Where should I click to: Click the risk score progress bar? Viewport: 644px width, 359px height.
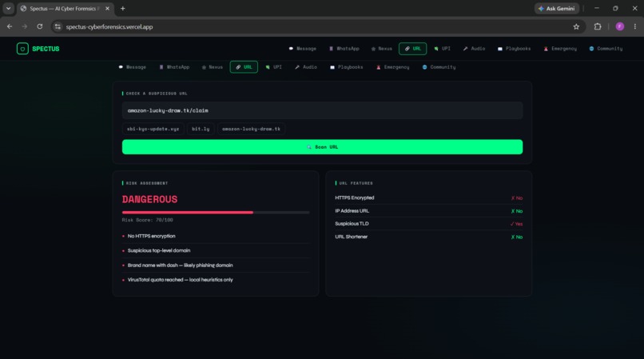tap(216, 213)
